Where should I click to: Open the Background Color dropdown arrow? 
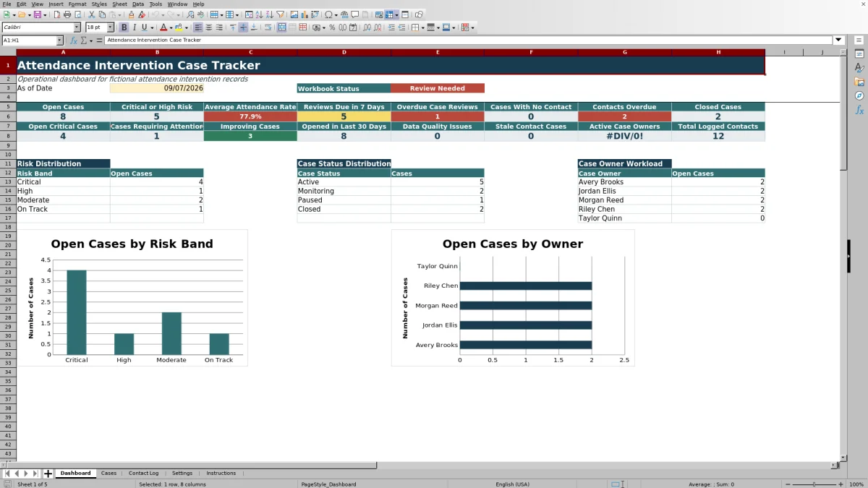pos(187,27)
